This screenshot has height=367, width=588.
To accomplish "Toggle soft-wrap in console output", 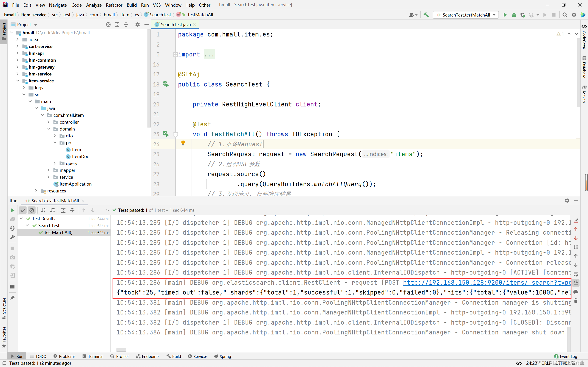I will click(576, 274).
